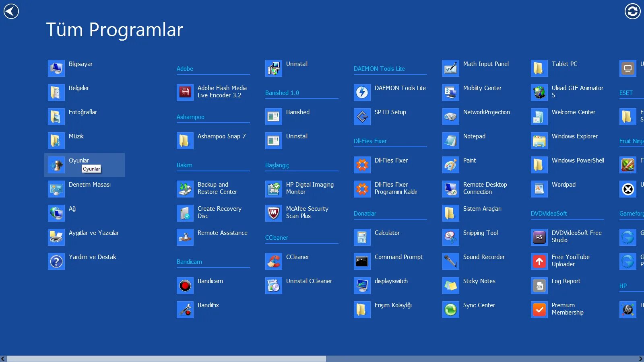Viewport: 644px width, 362px height.
Task: Open the Welcome Center icon
Action: (539, 117)
